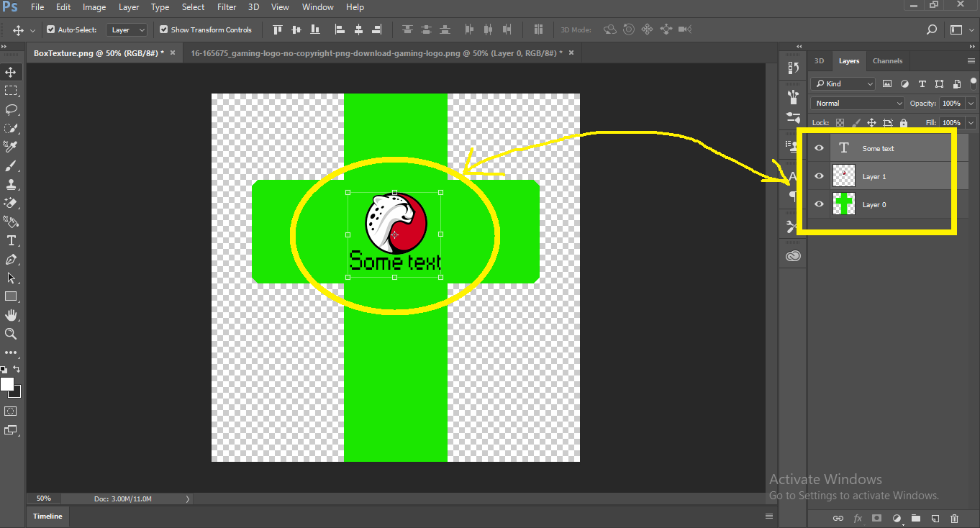Hide Layer 0 using its eye icon

click(819, 204)
